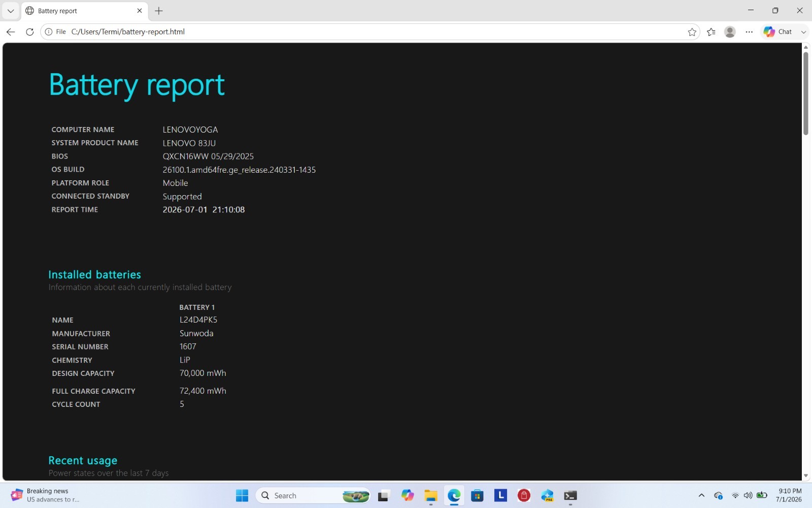Select the platform role value Mobile
The height and width of the screenshot is (508, 812).
[x=175, y=183]
